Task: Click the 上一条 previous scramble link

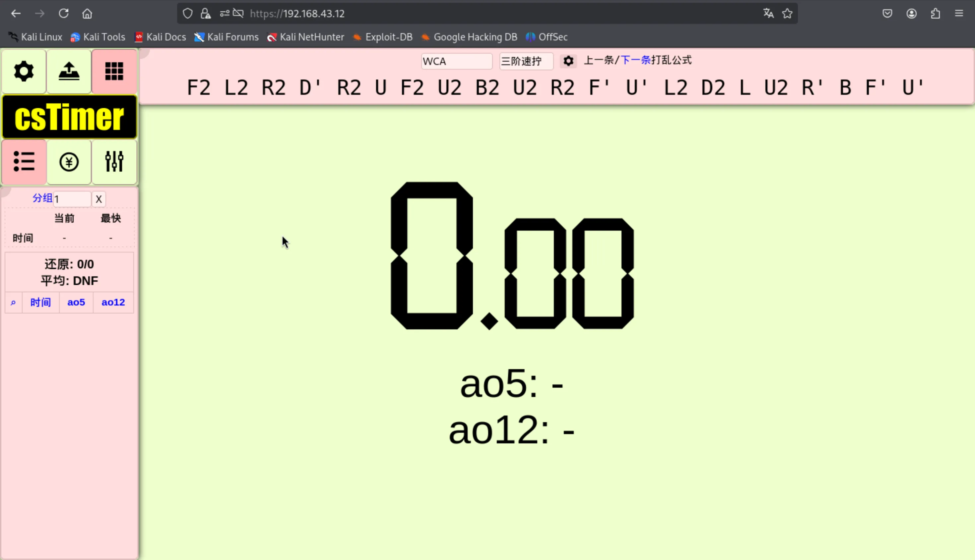Action: point(599,60)
